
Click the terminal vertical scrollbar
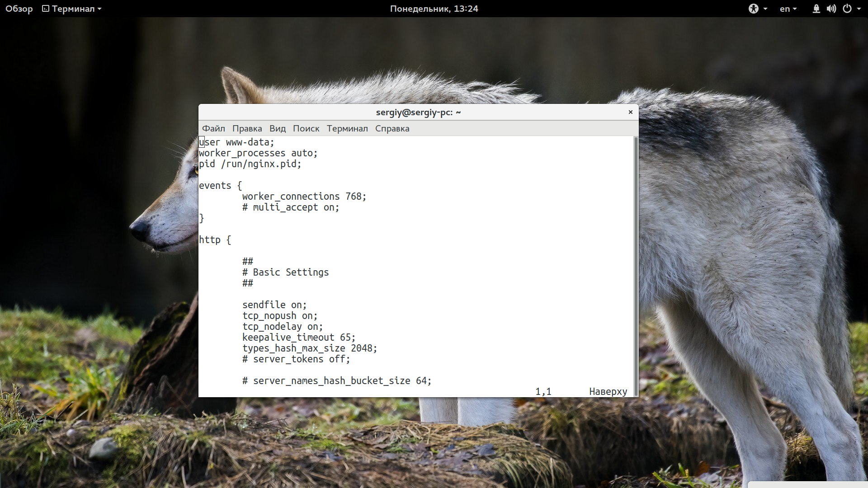pyautogui.click(x=636, y=266)
